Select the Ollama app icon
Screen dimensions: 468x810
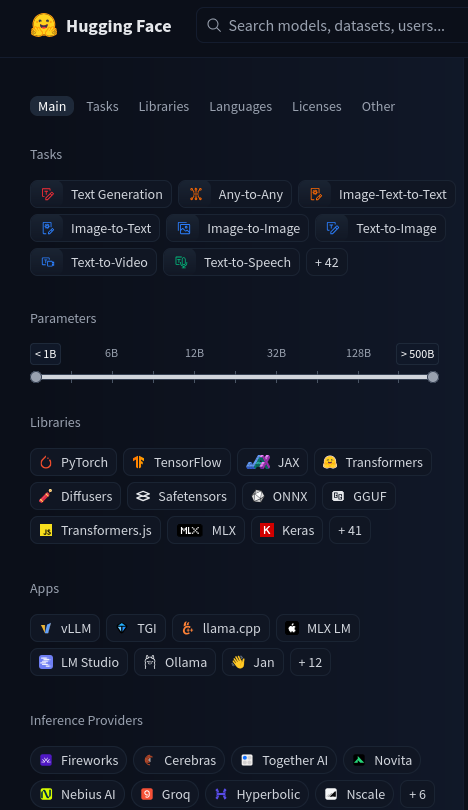coord(150,662)
